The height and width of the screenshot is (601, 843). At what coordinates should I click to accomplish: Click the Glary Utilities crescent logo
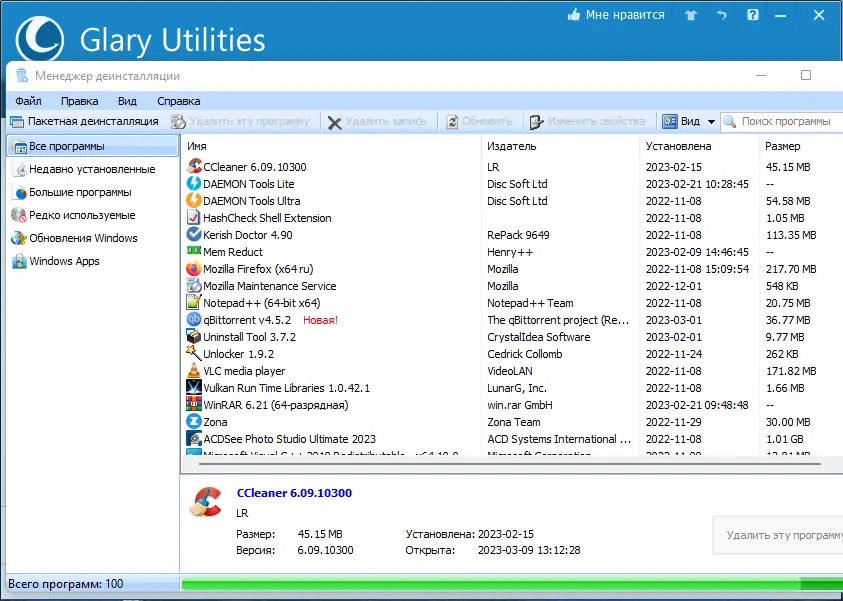coord(40,39)
